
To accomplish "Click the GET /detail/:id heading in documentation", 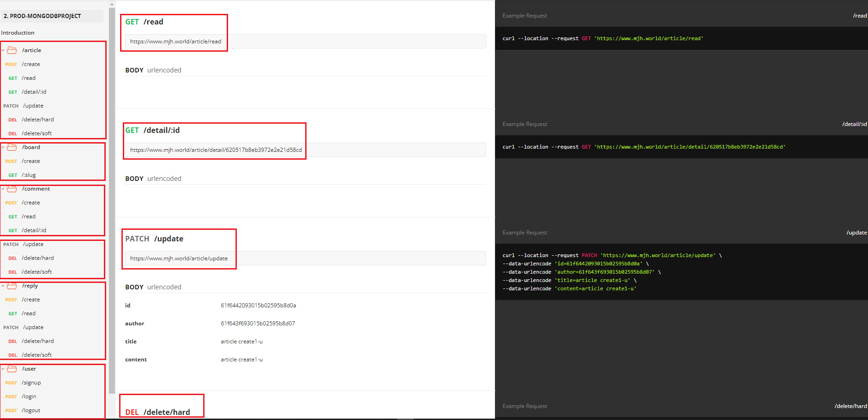I will [x=152, y=130].
